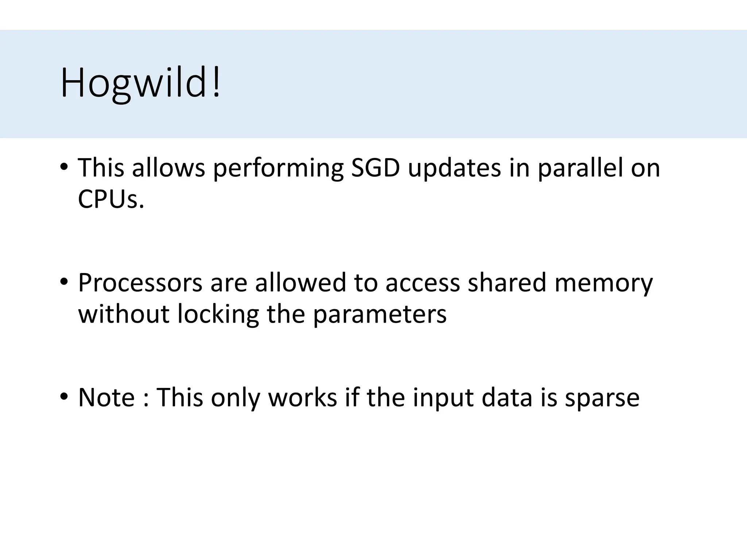Viewport: 747px width, 560px height.
Task: Select the first bullet point marker
Action: pyautogui.click(x=64, y=167)
